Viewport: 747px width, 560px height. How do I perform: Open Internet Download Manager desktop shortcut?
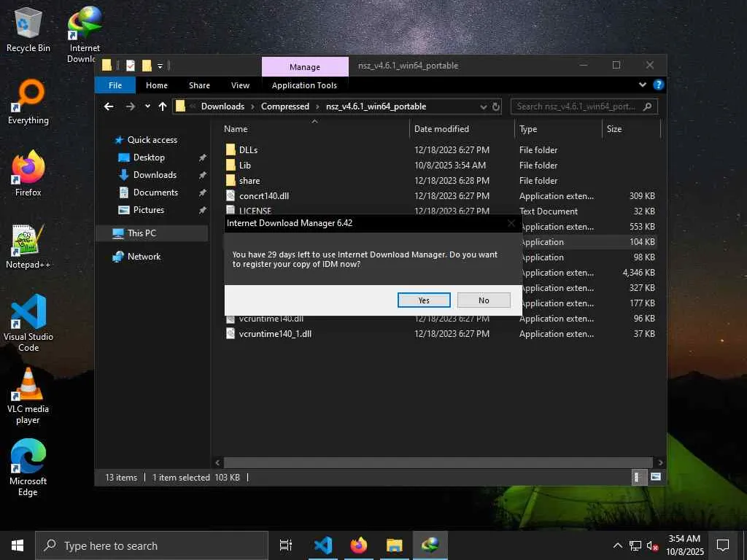pos(85,34)
